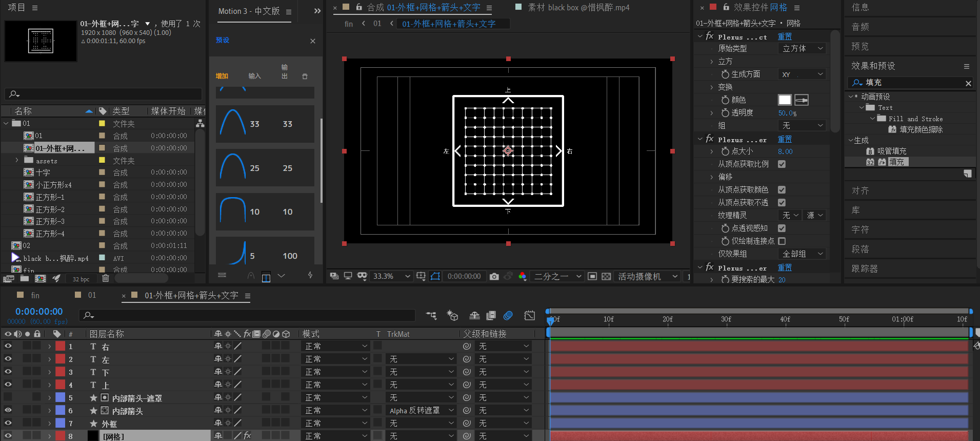Viewport: 980px width, 441px height.
Task: Uncheck 从顶点获取颜色 checkbox
Action: tap(782, 189)
